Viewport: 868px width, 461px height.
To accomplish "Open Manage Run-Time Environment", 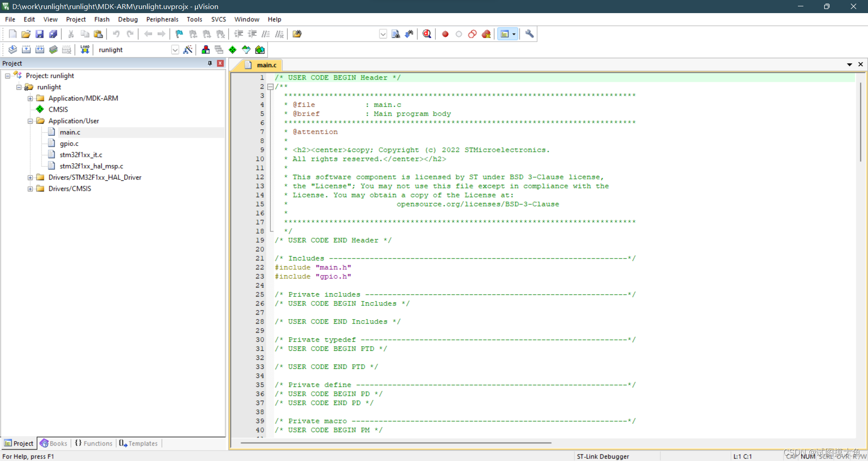I will (x=232, y=50).
